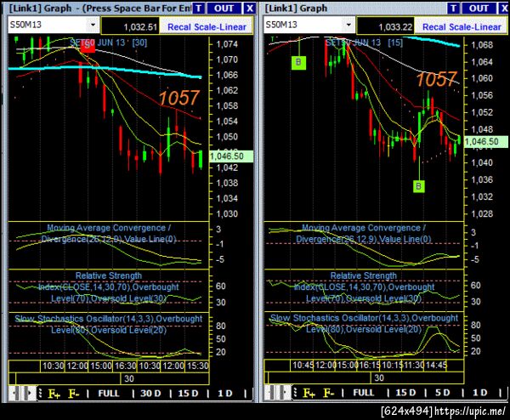
Task: Select FULL range on right graph toolbar
Action: (364, 393)
